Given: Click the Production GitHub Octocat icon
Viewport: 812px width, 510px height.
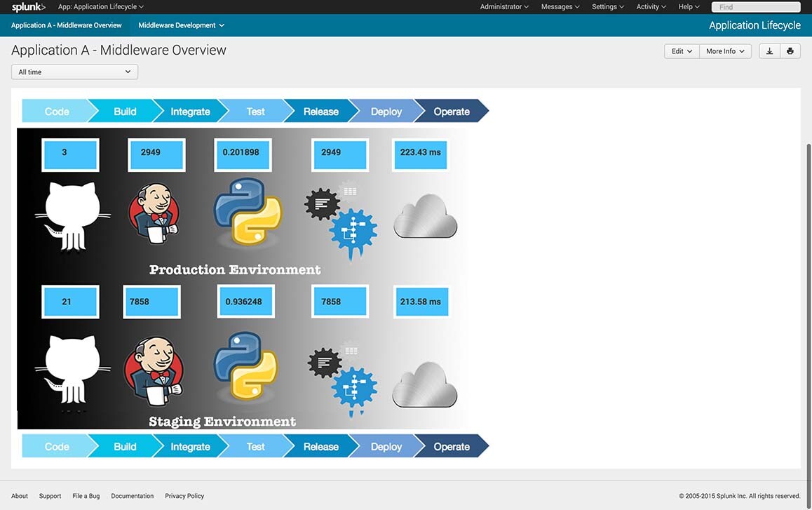Looking at the screenshot, I should click(72, 217).
